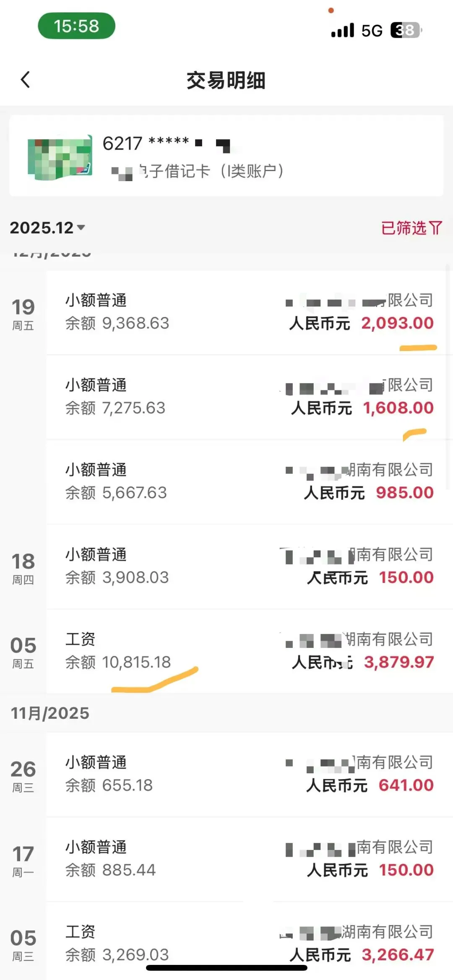
Task: Tap the cellular signal bars icon
Action: pyautogui.click(x=342, y=30)
